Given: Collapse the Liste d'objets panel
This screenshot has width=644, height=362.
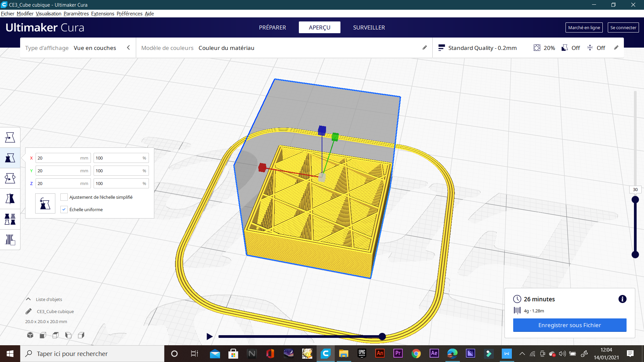Looking at the screenshot, I should 29,299.
